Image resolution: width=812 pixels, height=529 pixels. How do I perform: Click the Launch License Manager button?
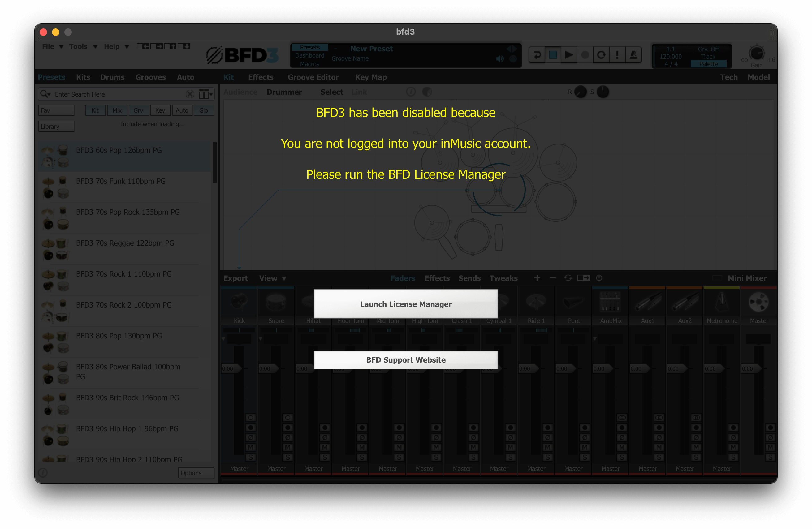click(406, 304)
